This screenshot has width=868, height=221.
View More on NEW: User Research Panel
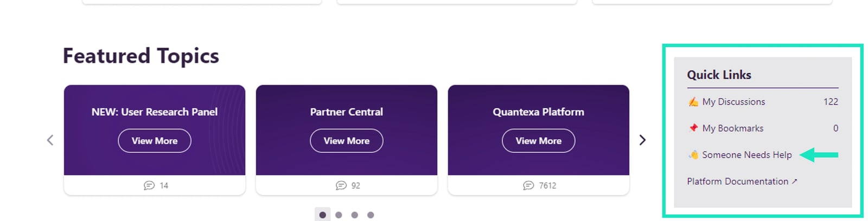[x=155, y=141]
